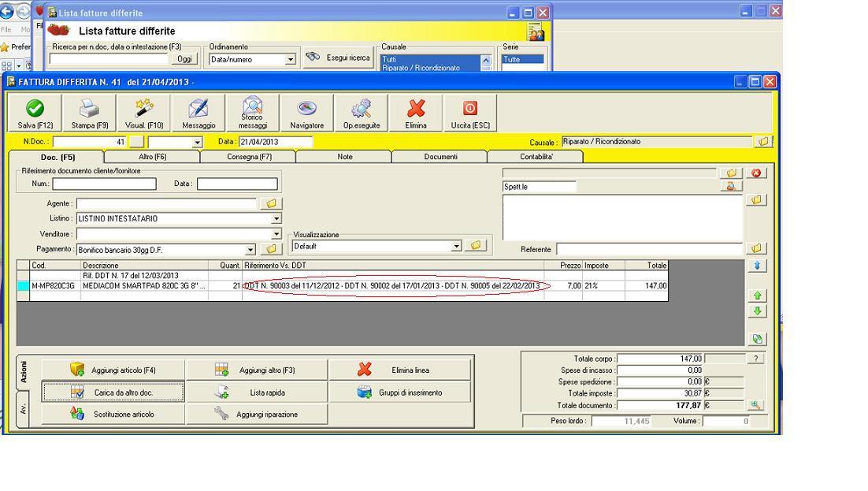Screen dimensions: 868x491
Task: Switch to the Contabilita' tab
Action: click(536, 157)
